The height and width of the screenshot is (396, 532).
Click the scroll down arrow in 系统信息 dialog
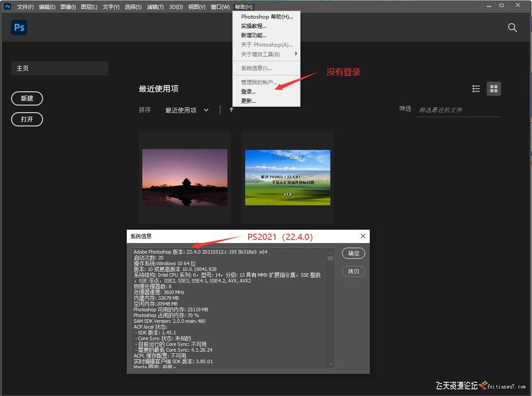tap(330, 364)
